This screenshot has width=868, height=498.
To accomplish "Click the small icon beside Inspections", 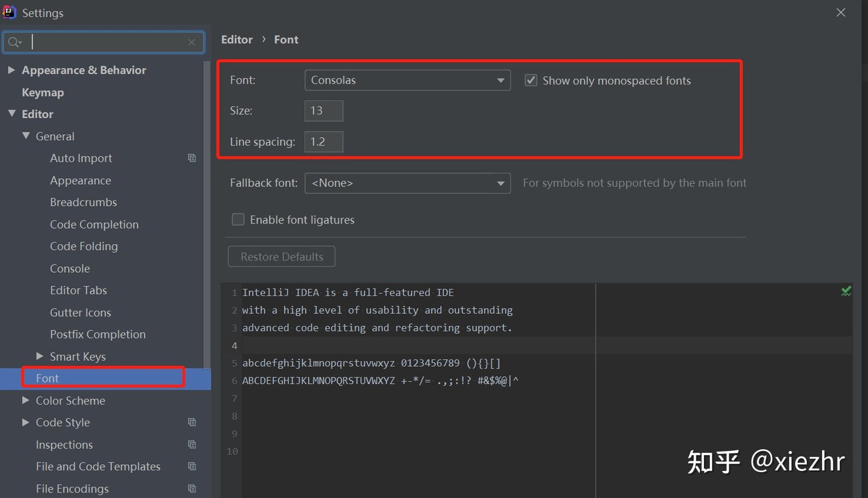I will [x=192, y=444].
